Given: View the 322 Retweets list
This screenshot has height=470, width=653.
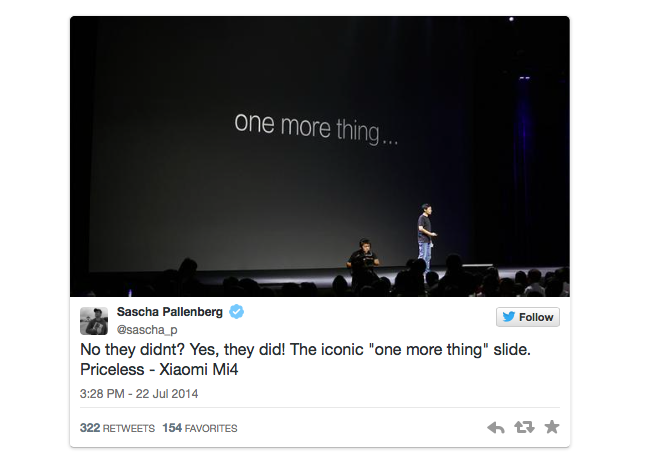Looking at the screenshot, I should click(x=117, y=428).
